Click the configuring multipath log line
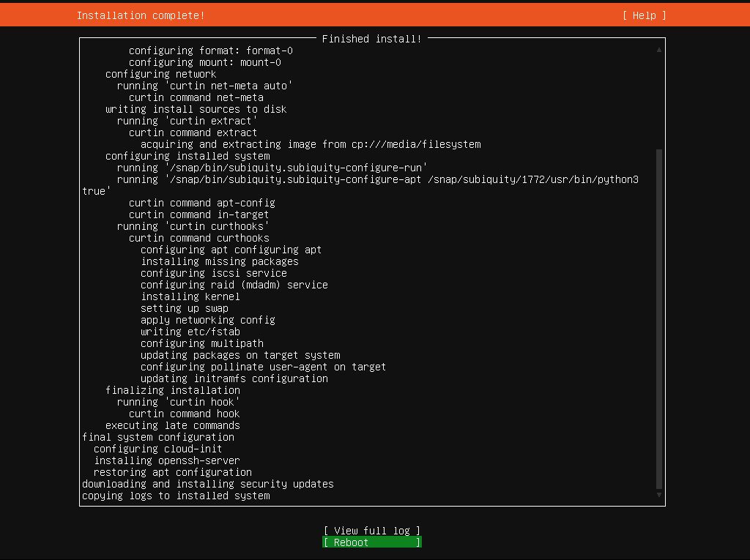 (201, 343)
